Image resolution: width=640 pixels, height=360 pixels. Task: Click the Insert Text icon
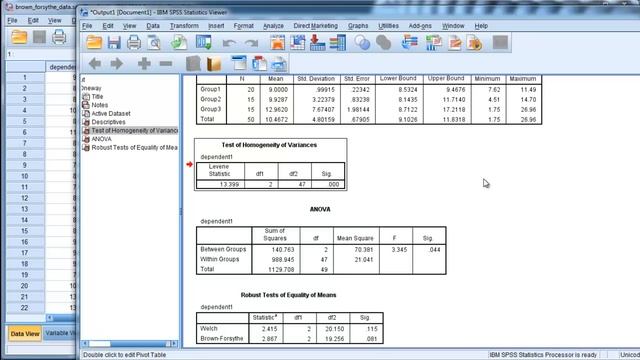[279, 63]
